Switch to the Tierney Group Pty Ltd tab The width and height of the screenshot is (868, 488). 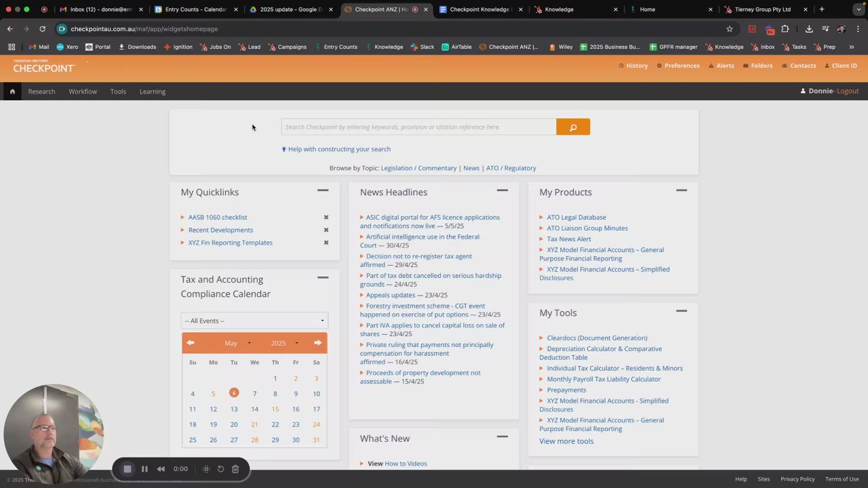[765, 9]
